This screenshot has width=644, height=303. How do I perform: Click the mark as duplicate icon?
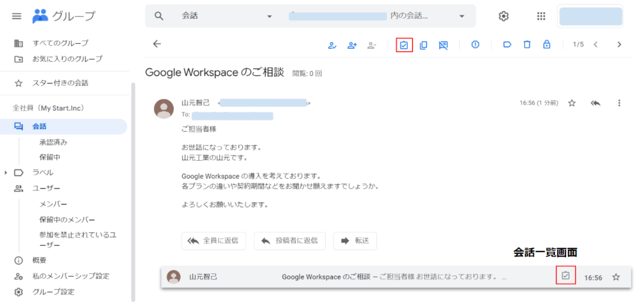tap(424, 45)
